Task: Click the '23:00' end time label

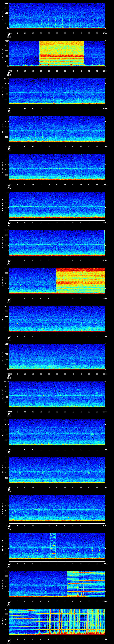Action: (105, 260)
